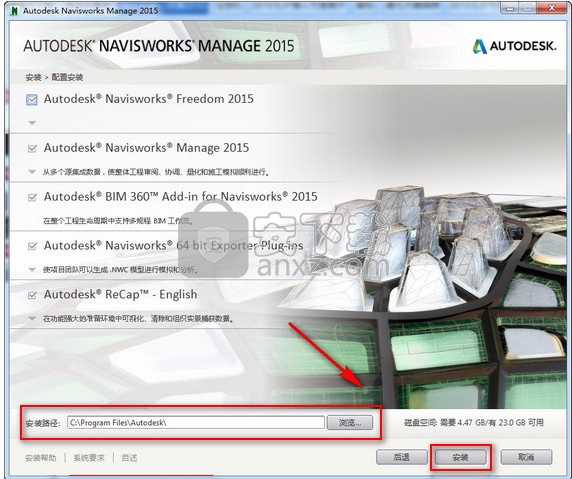This screenshot has width=572, height=479.
Task: Select Autodesk Navisworks Freedom 2015 title
Action: tap(148, 99)
